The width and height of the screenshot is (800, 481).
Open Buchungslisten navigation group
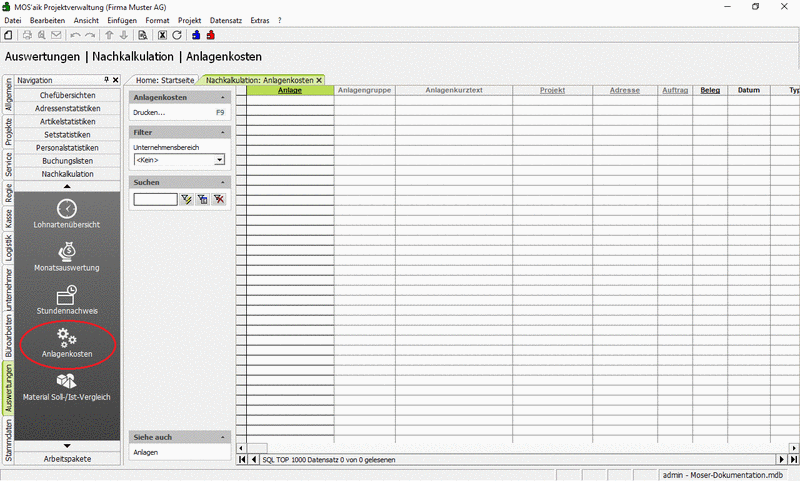coord(67,161)
